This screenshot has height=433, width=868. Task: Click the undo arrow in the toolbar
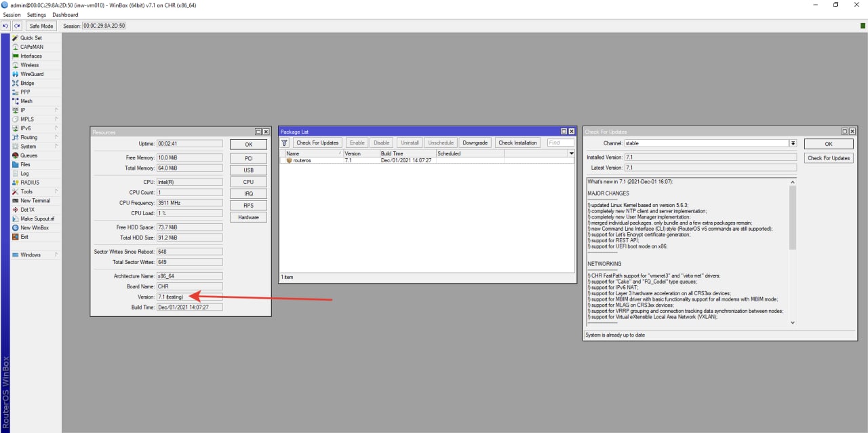[x=5, y=26]
